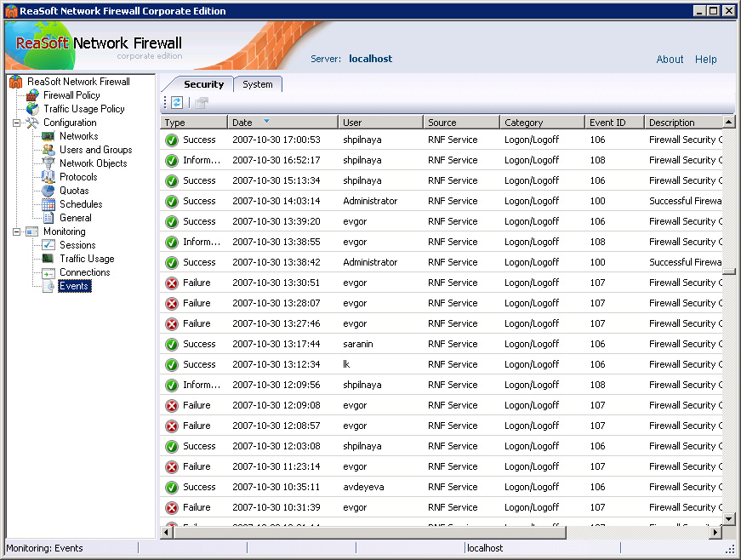Sort by the Description column header
Viewport: 741px width, 560px height.
point(683,123)
